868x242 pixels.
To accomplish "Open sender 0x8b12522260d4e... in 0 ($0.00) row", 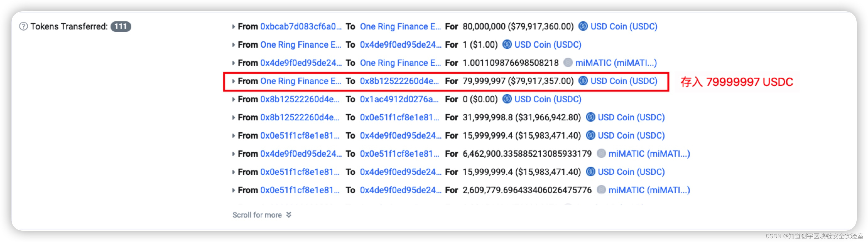I will 300,99.
